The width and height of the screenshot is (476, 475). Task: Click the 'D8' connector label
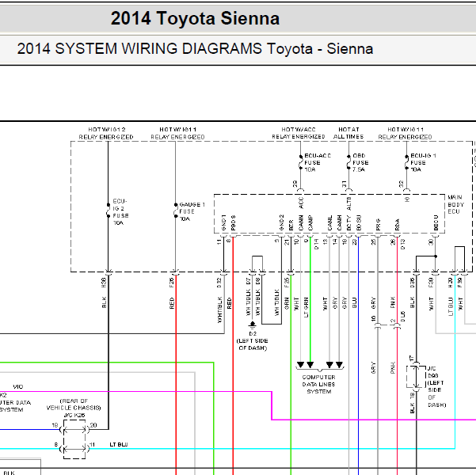257,281
